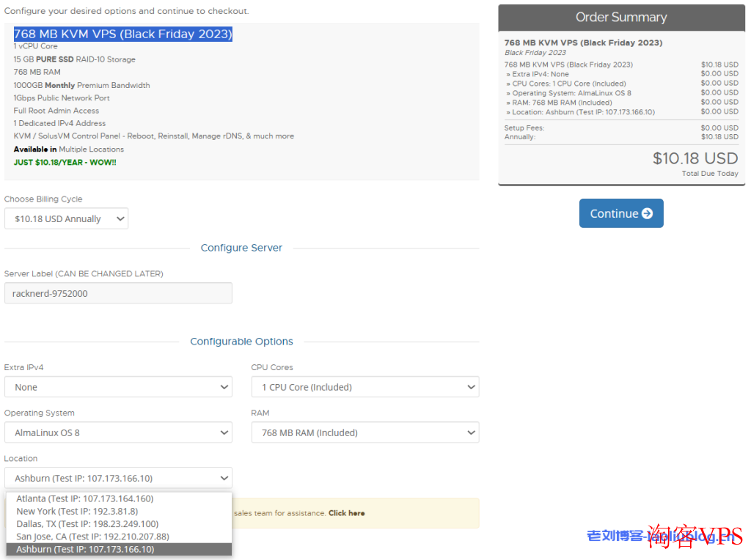Click the Server Label input field
This screenshot has width=751, height=560.
(x=118, y=293)
